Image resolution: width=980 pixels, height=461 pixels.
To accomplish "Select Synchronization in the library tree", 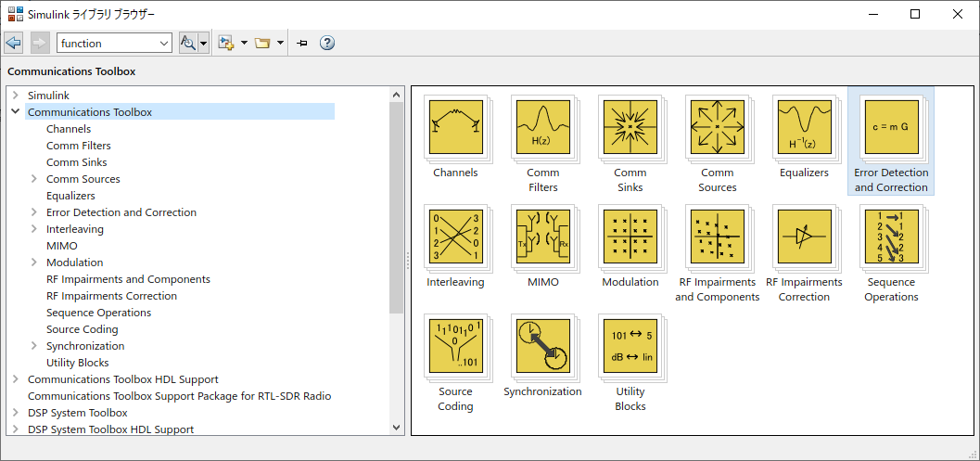I will [85, 346].
